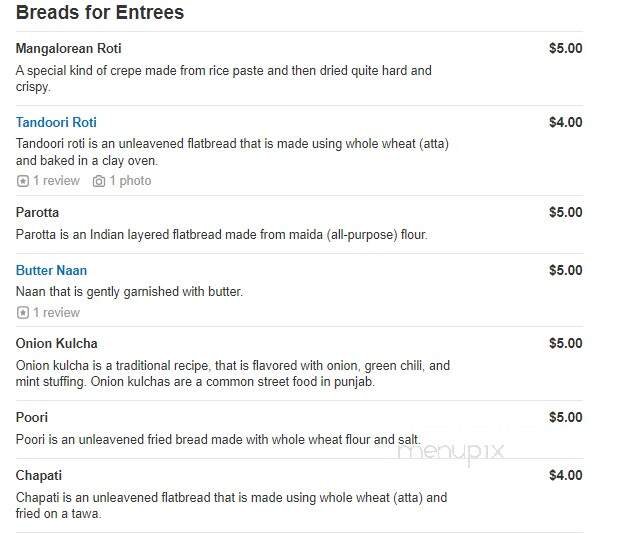Click the $4.00 price of Tandoori Roti
This screenshot has width=630, height=534.
click(566, 122)
